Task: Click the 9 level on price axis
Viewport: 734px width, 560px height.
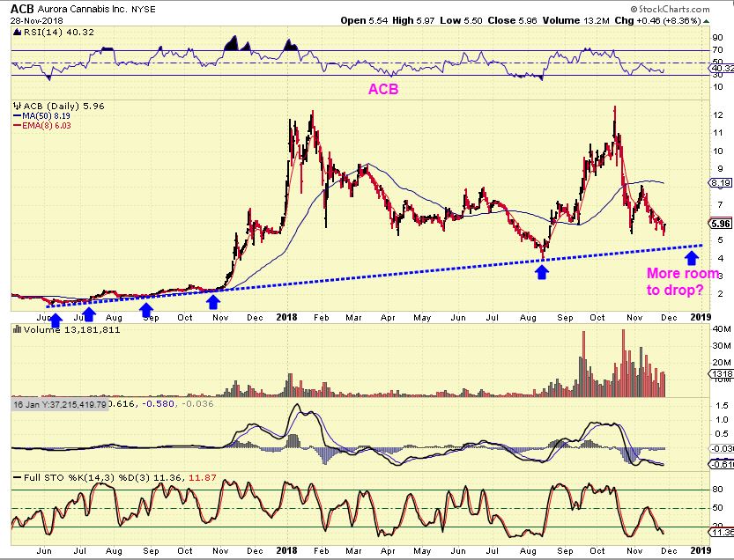Action: pyautogui.click(x=720, y=169)
